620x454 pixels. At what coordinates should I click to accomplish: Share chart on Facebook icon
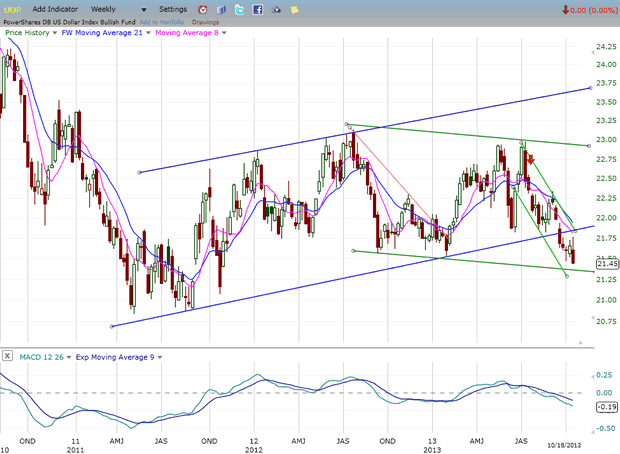258,9
